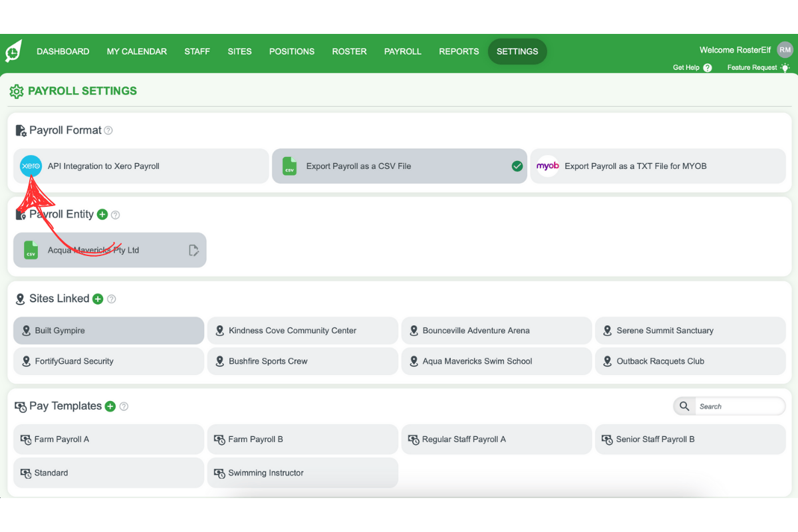Open the Payroll Format help tooltip
798x532 pixels.
pos(108,130)
